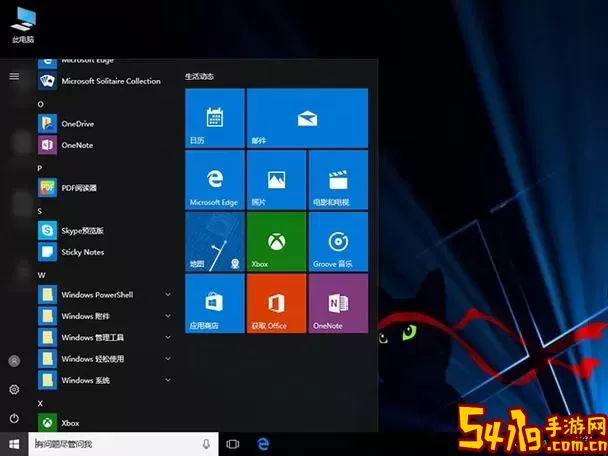
Task: Click the Microsoft Solitaire Collection icon
Action: [x=47, y=81]
